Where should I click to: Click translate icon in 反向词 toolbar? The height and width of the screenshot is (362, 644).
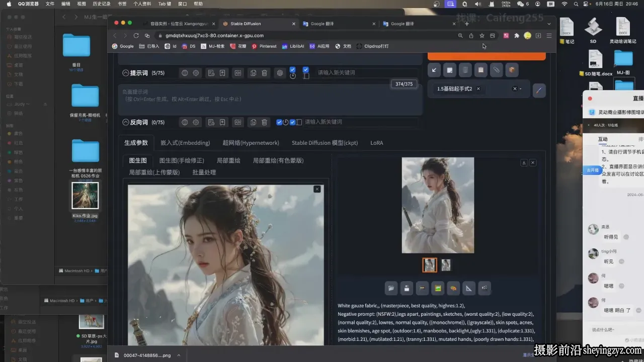coord(238,122)
